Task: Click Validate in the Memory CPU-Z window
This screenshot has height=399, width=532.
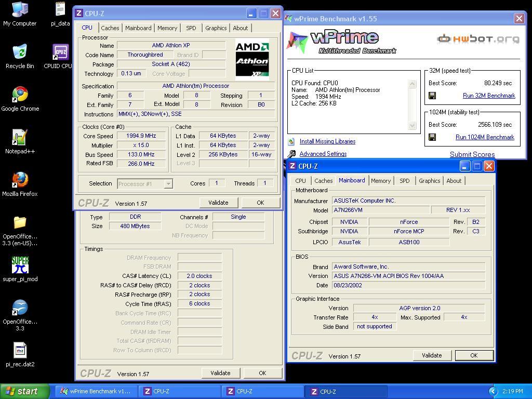Action: (220, 373)
